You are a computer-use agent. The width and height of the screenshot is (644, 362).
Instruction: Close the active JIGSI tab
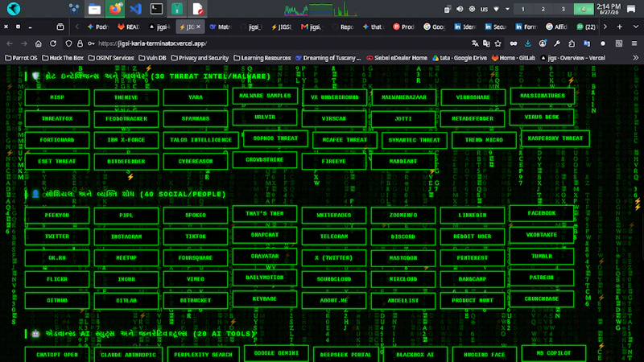pos(198,27)
